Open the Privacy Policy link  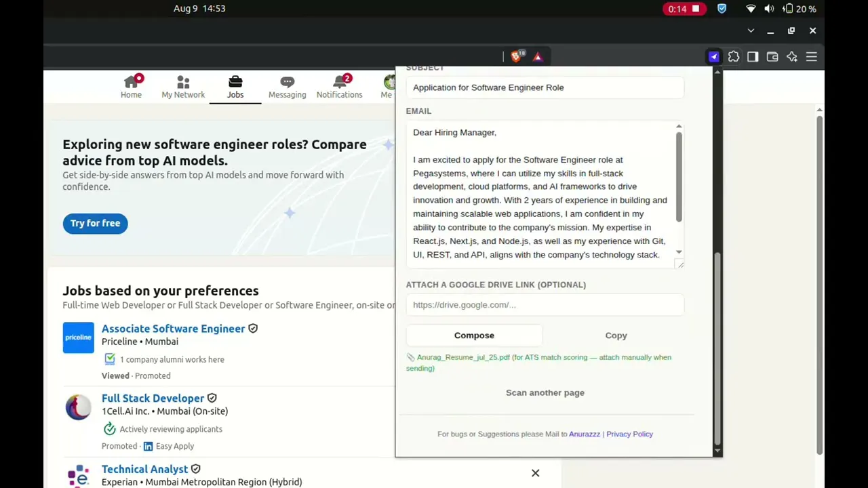629,434
